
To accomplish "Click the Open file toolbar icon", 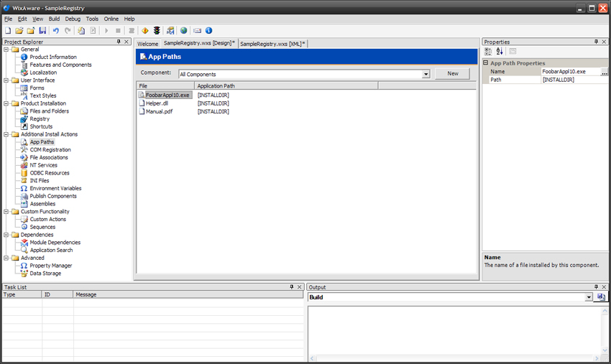I will pos(19,30).
